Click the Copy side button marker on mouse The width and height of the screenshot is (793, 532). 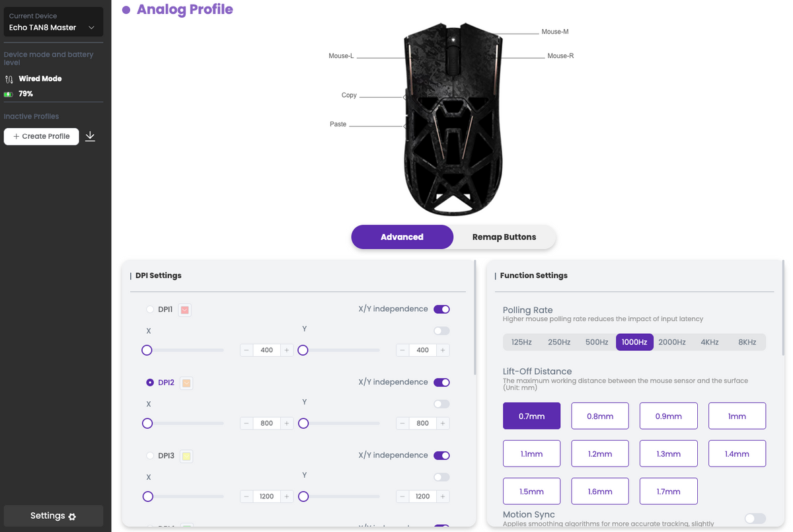(404, 96)
